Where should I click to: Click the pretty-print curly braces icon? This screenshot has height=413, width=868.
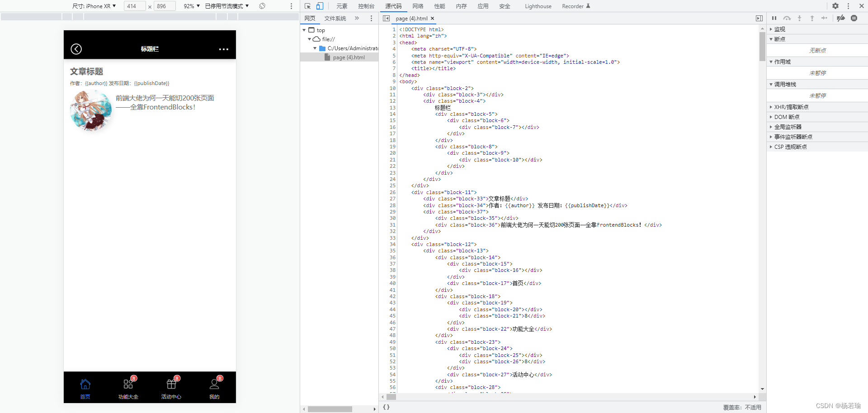point(386,407)
